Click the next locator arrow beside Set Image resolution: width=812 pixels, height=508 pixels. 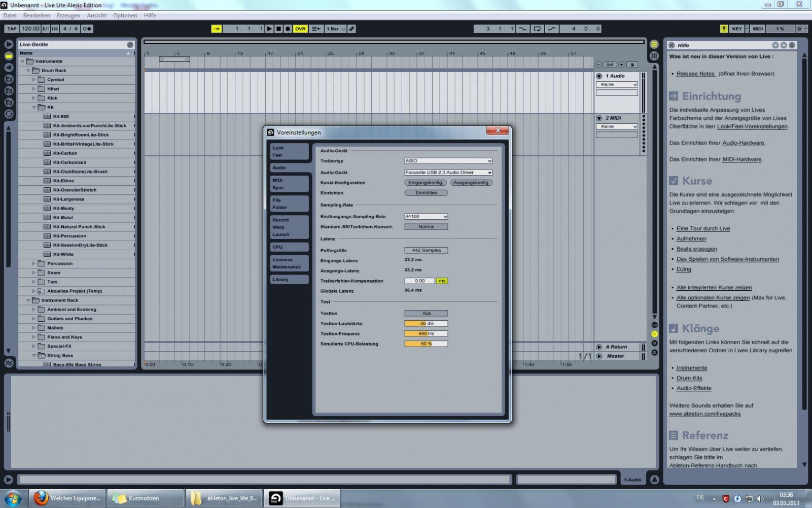click(621, 64)
